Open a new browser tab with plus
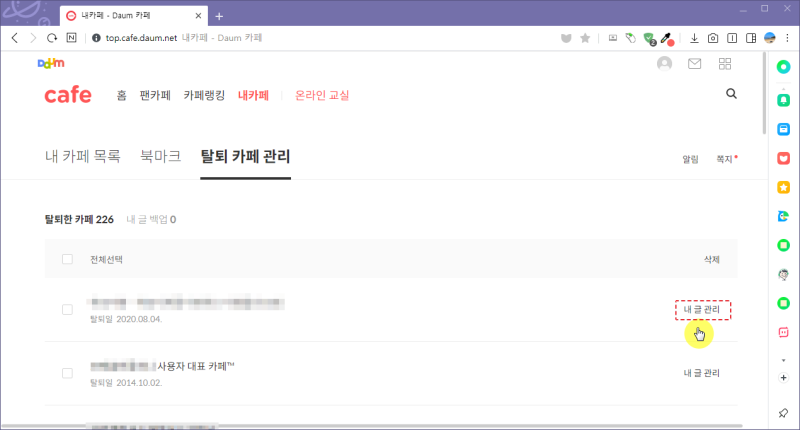The image size is (800, 430). click(x=219, y=16)
